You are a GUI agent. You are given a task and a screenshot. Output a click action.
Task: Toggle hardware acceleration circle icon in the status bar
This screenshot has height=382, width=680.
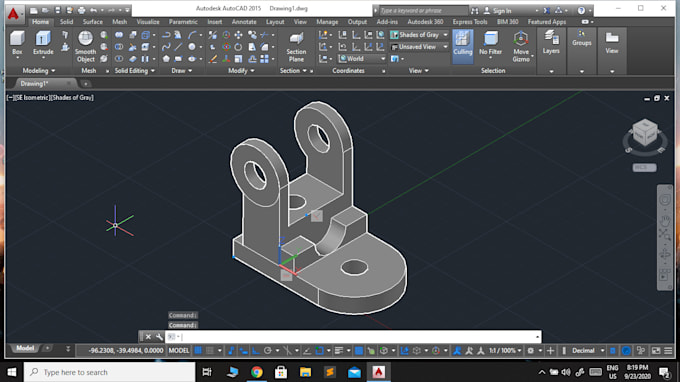pos(626,350)
